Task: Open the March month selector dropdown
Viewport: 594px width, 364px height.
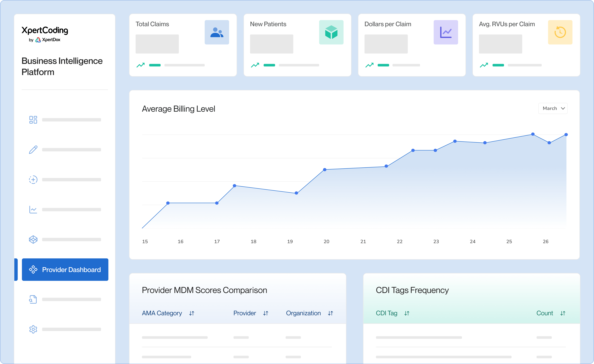Action: (553, 108)
